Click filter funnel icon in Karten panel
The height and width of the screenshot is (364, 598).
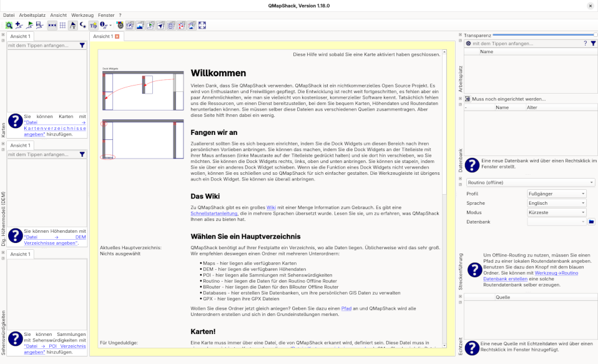[x=82, y=46]
